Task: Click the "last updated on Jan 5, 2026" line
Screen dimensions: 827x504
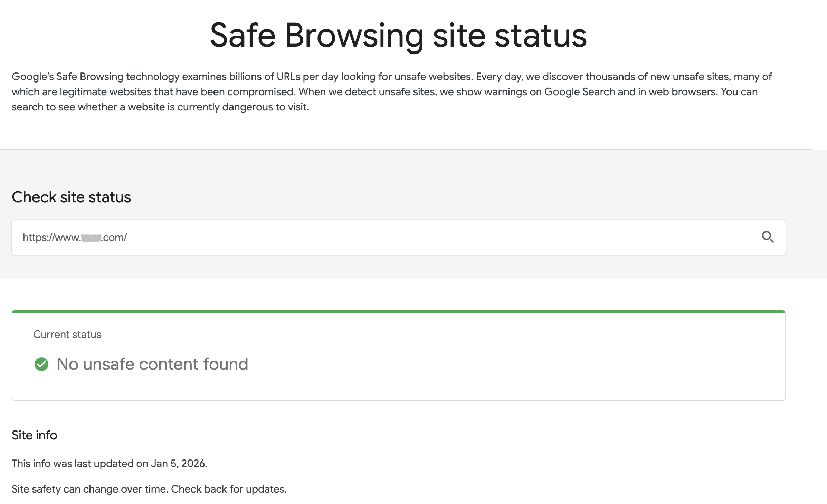Action: (109, 464)
